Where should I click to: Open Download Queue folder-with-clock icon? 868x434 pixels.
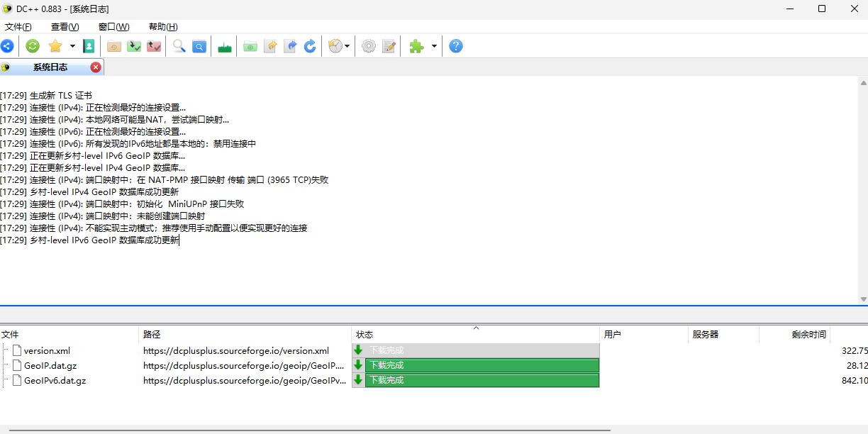coord(113,46)
